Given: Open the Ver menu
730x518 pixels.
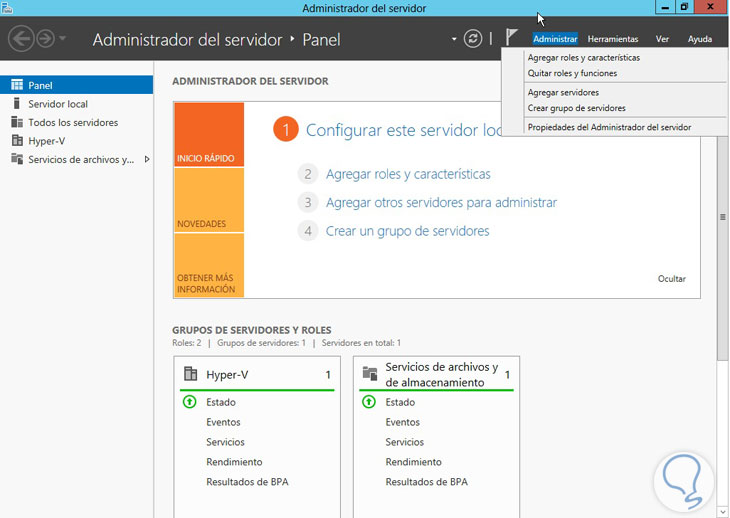Looking at the screenshot, I should click(x=662, y=39).
